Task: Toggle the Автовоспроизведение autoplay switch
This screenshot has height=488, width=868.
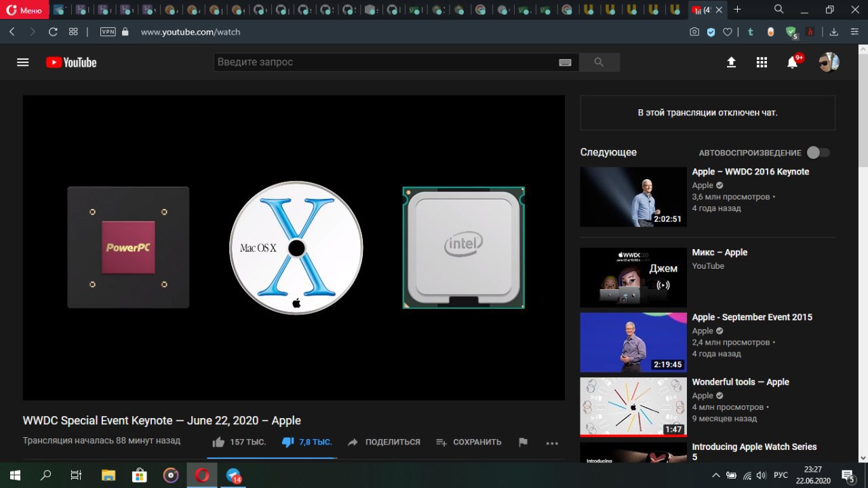Action: [x=818, y=153]
